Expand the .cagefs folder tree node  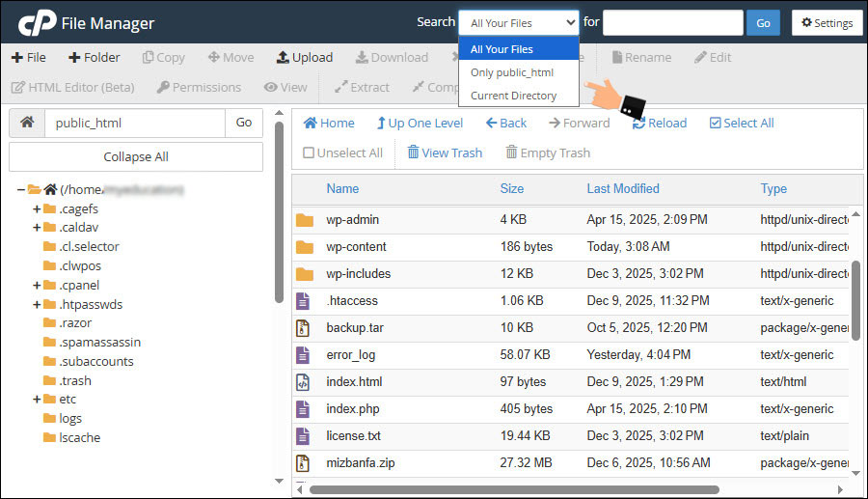click(x=37, y=208)
